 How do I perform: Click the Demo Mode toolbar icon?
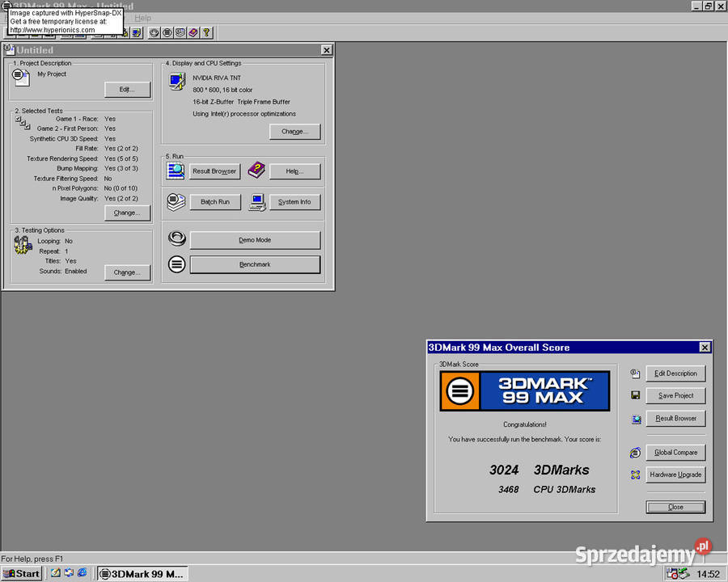pyautogui.click(x=154, y=32)
